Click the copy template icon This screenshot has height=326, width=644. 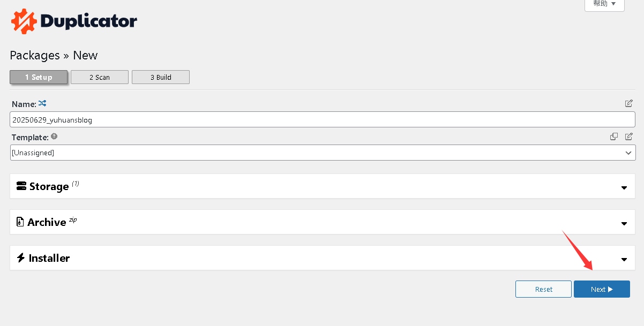coord(614,137)
